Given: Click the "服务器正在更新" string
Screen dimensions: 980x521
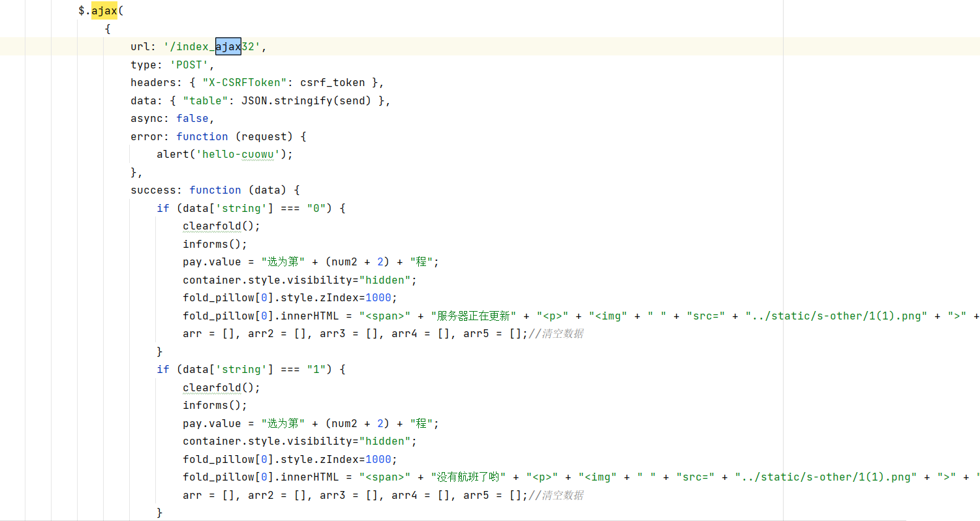Looking at the screenshot, I should [474, 316].
